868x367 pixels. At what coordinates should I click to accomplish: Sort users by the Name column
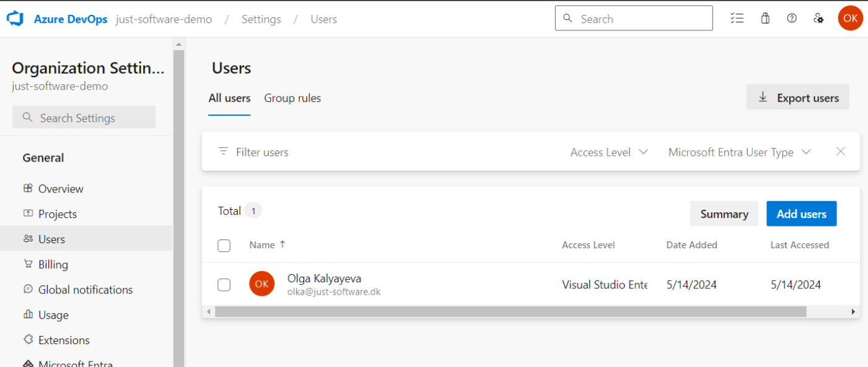coord(263,244)
